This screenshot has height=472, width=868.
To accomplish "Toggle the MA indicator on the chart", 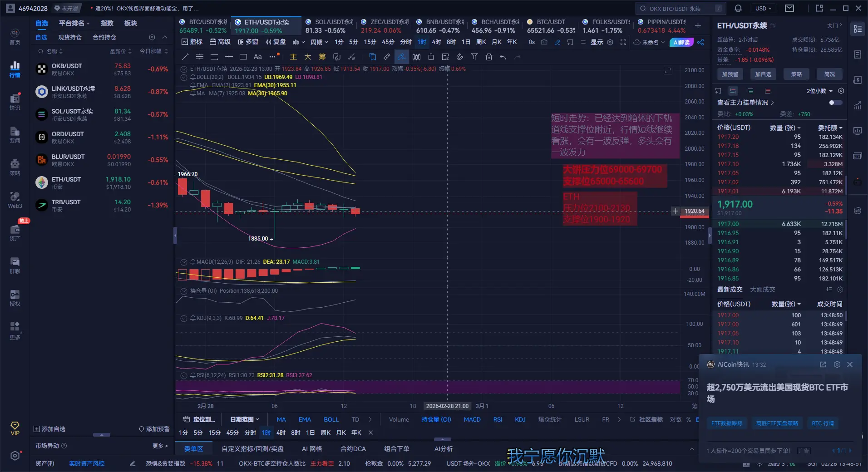I will 281,419.
